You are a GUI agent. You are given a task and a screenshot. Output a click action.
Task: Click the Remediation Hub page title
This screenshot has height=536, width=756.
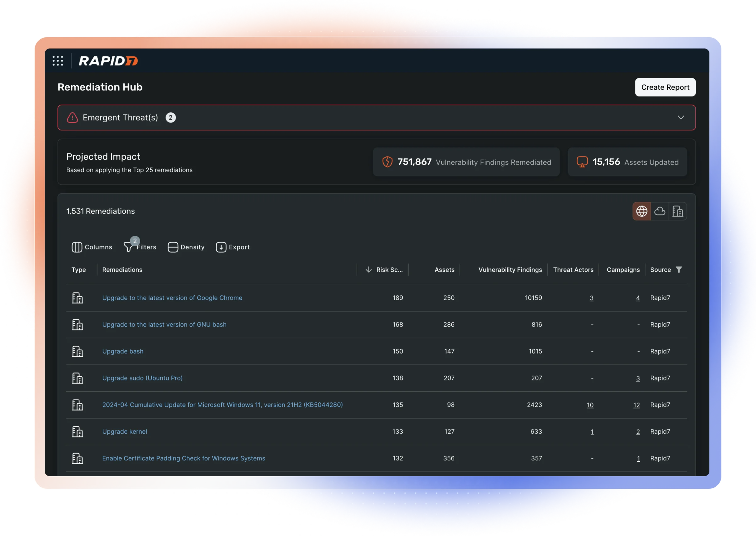[100, 87]
